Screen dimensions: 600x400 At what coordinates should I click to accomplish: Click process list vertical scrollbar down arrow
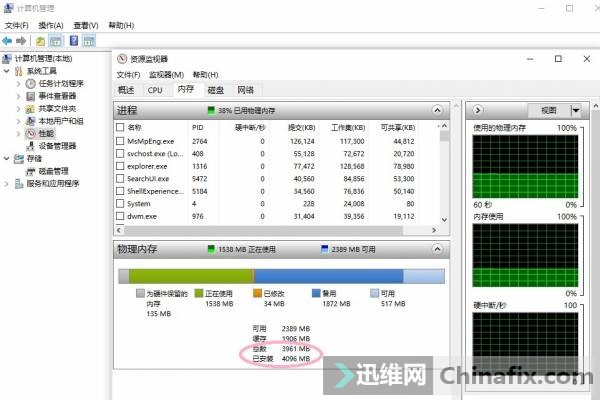[444, 220]
